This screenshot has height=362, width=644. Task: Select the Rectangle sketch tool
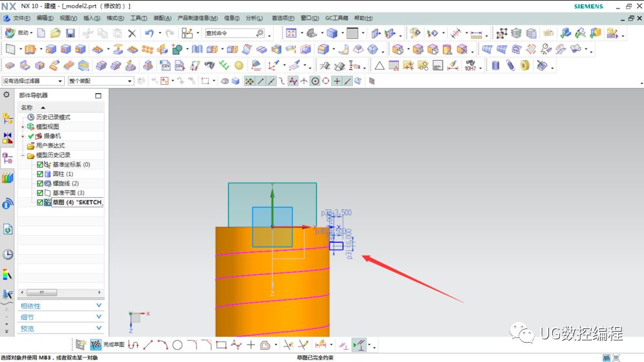point(221,345)
